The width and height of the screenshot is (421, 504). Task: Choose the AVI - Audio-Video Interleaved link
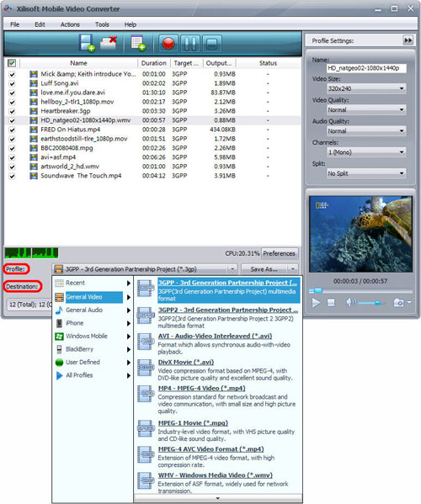coord(215,336)
